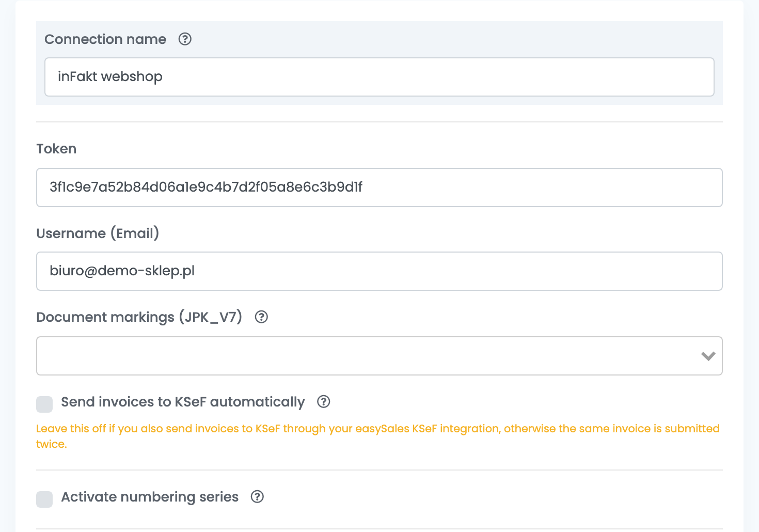
Task: Enable Send invoices to KSeF automatically checkbox
Action: pyautogui.click(x=44, y=404)
